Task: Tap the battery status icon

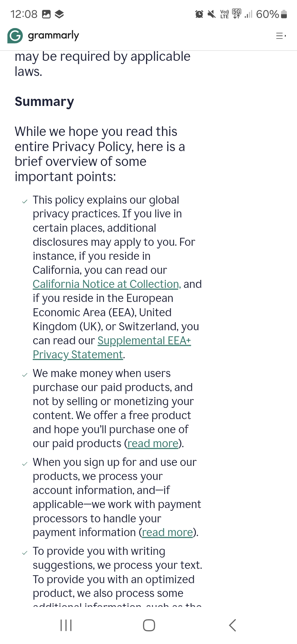Action: [x=284, y=14]
